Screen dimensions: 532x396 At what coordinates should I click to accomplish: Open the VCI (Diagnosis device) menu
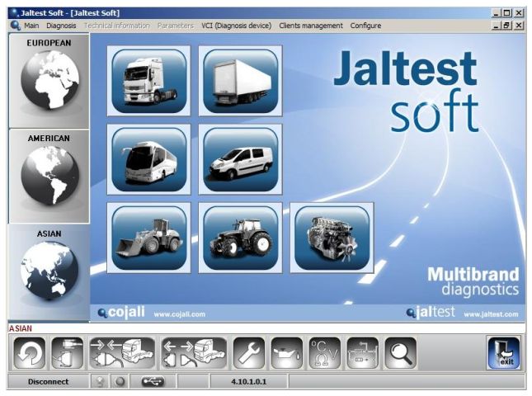click(237, 26)
